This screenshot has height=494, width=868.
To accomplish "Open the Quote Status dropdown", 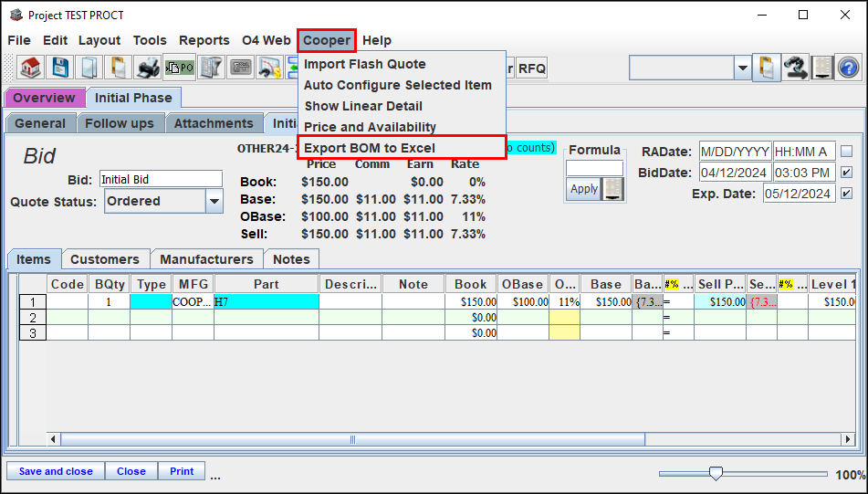I will point(214,201).
